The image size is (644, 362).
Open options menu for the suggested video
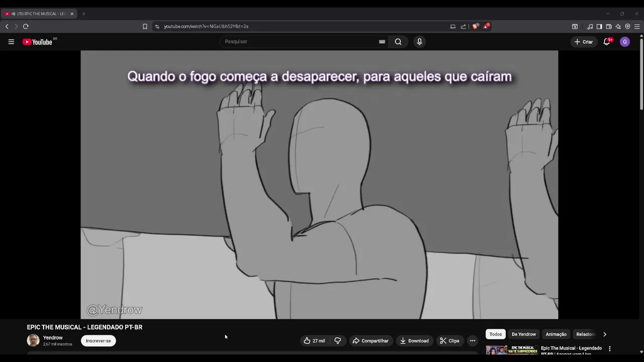(610, 348)
